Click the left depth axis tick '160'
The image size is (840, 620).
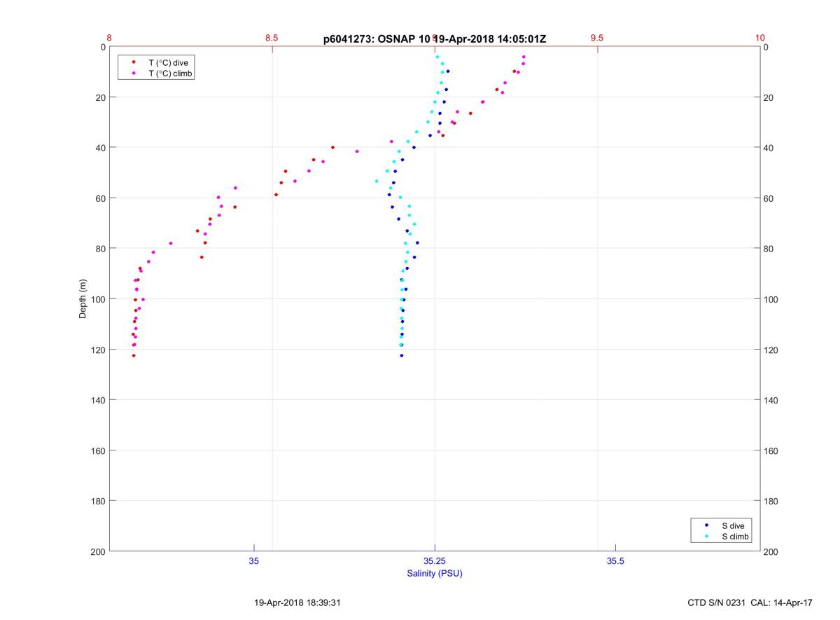(x=99, y=450)
